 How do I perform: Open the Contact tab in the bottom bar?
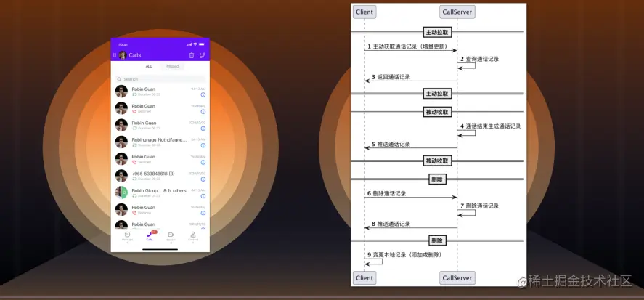coord(193,236)
